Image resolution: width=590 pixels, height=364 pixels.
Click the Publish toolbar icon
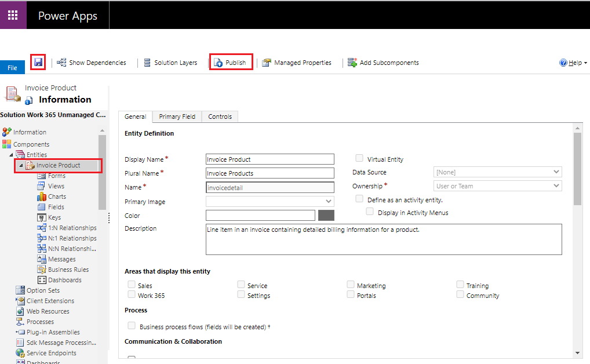click(x=218, y=63)
